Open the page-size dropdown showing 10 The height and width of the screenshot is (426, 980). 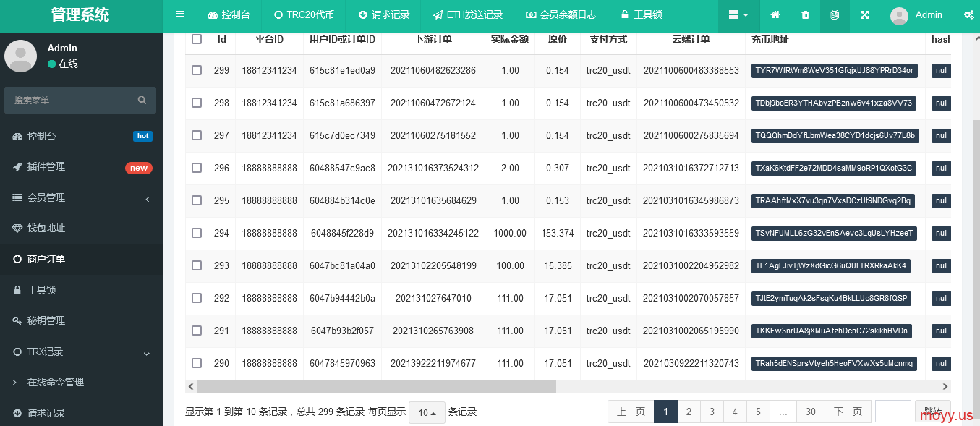coord(427,412)
